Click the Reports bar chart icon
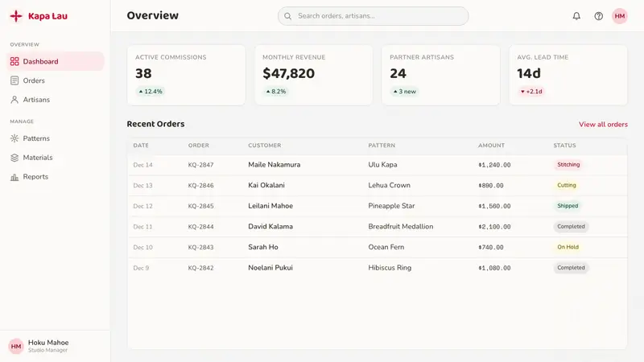This screenshot has height=362, width=644. [14, 177]
